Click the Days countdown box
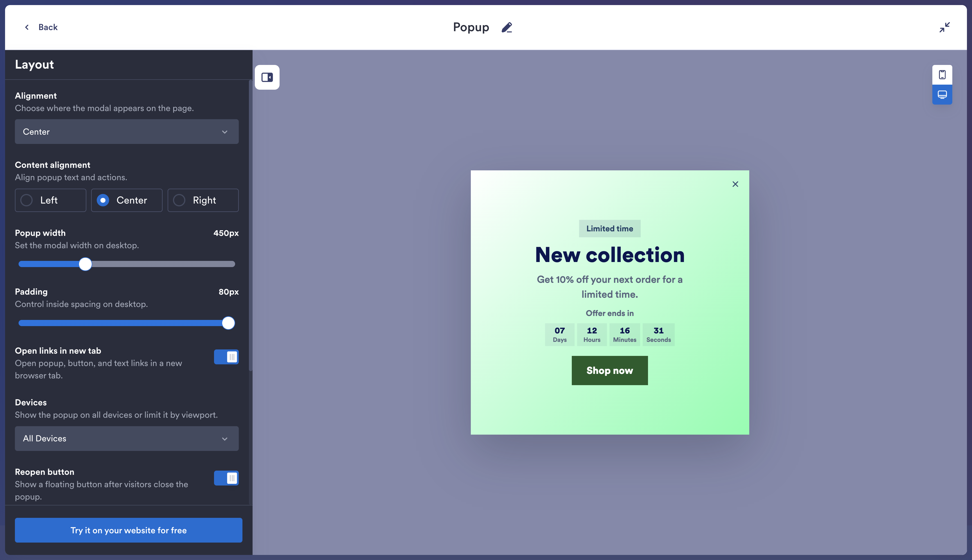The image size is (972, 560). point(559,335)
